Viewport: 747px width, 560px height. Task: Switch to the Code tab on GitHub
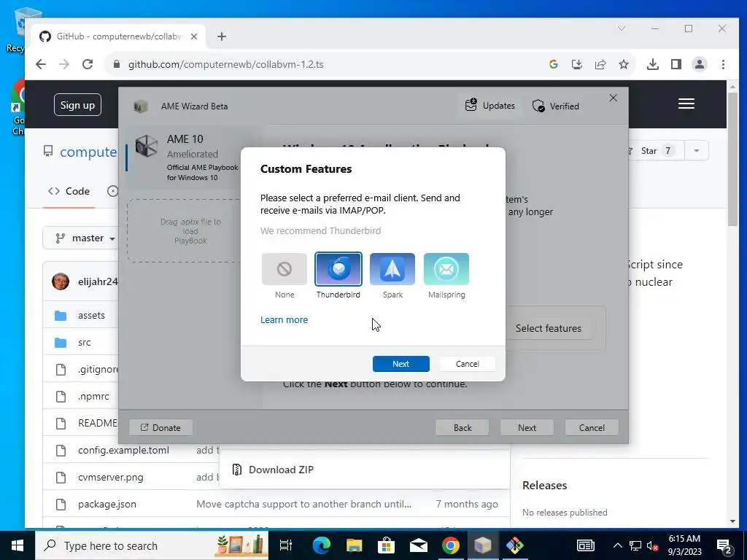pos(69,192)
